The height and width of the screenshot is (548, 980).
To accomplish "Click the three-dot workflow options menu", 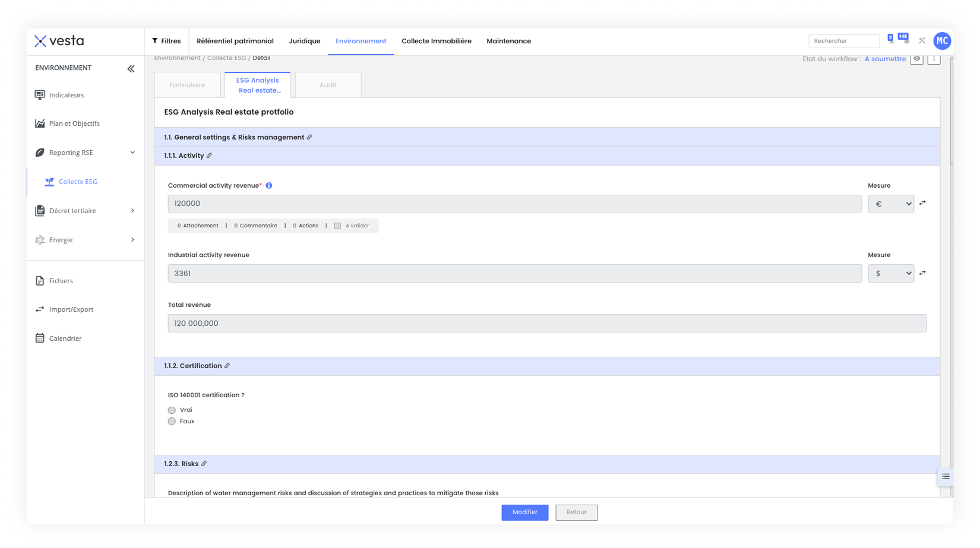I will click(934, 59).
